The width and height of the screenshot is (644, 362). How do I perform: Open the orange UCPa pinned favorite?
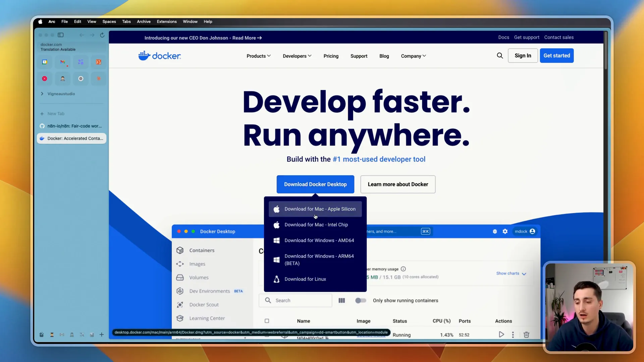pyautogui.click(x=99, y=62)
